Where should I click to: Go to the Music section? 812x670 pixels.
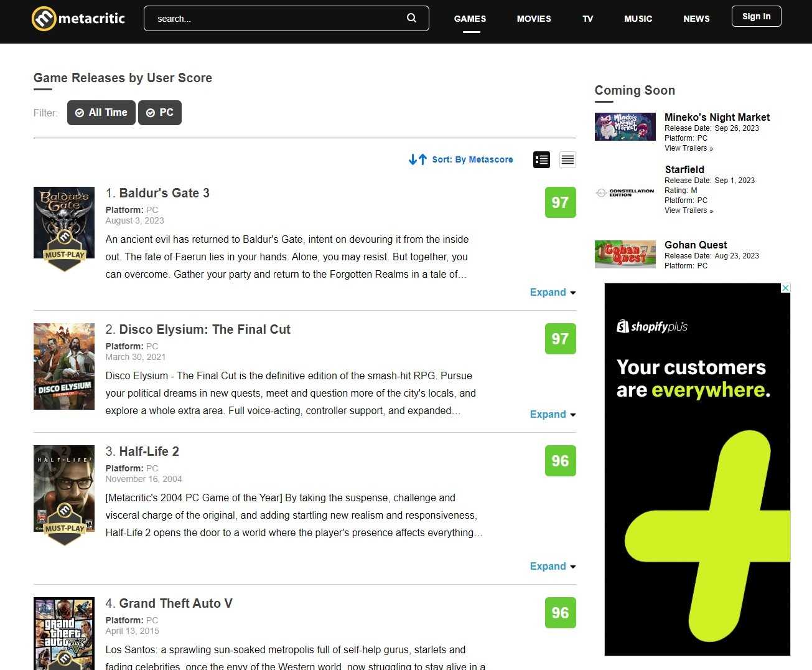point(638,19)
